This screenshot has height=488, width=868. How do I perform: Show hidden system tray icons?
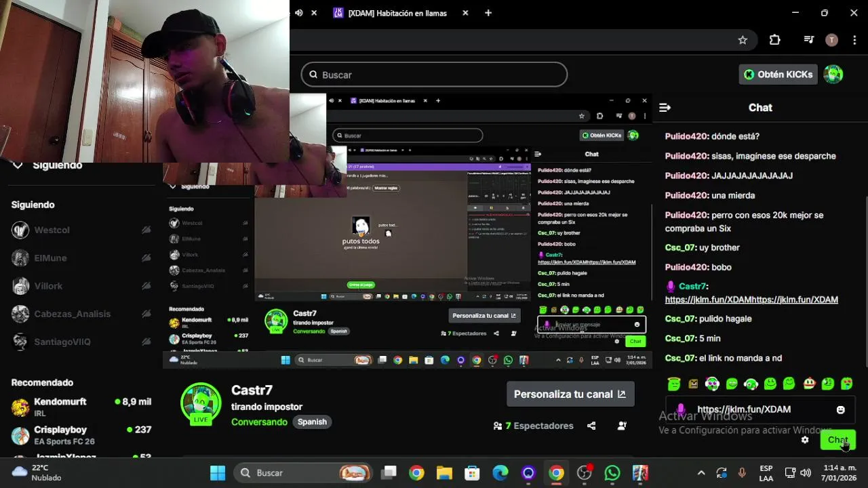701,472
